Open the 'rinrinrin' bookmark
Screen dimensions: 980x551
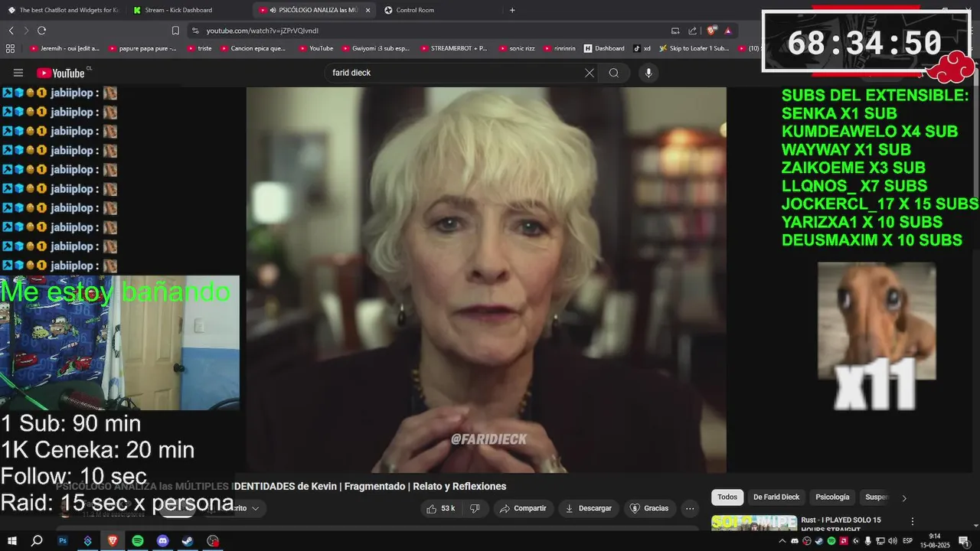(560, 48)
